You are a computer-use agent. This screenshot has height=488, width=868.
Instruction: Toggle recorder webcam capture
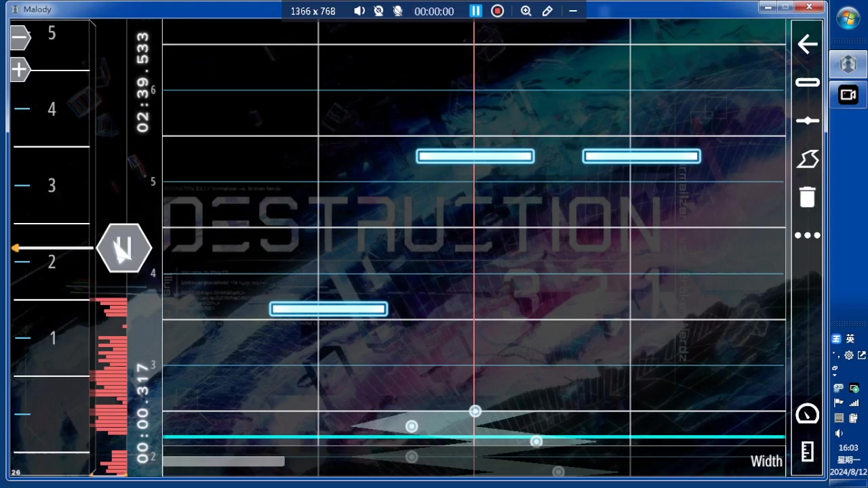(x=378, y=11)
